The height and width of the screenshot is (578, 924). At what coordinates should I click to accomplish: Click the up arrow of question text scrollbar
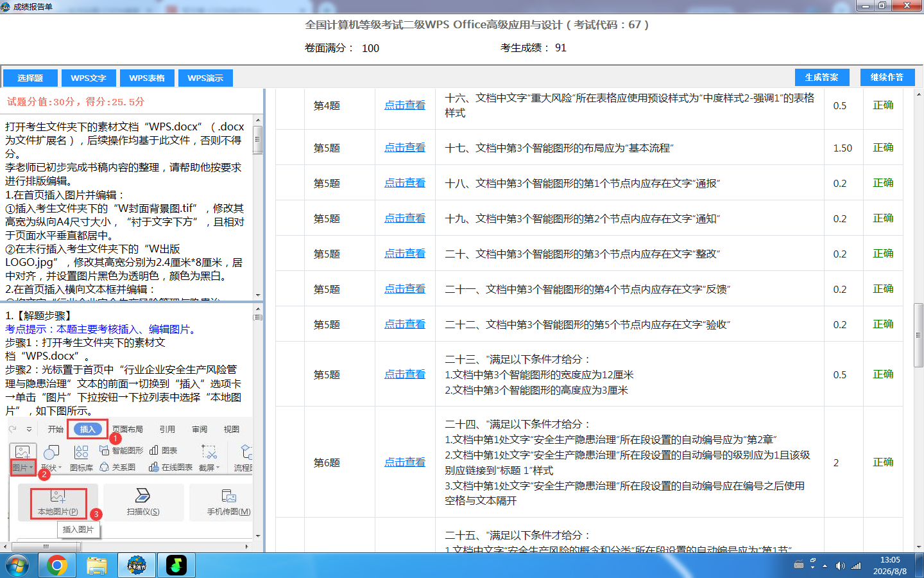click(258, 120)
